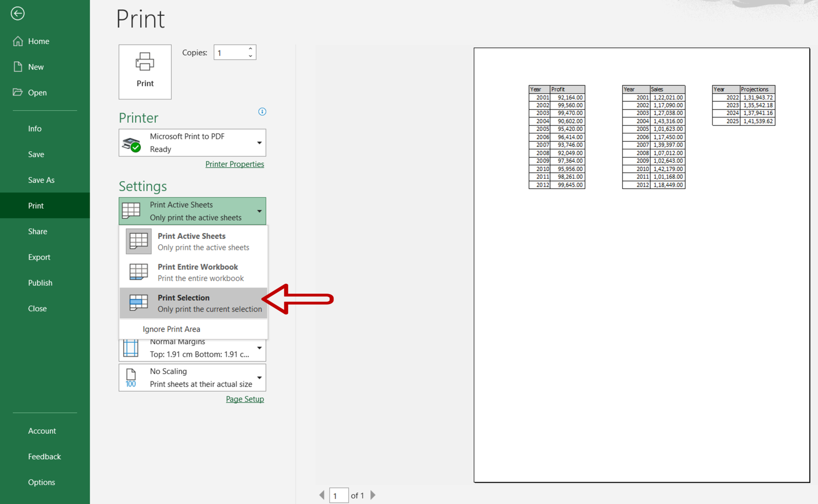The image size is (818, 504).
Task: Click the back arrow to exit Print view
Action: coord(18,13)
